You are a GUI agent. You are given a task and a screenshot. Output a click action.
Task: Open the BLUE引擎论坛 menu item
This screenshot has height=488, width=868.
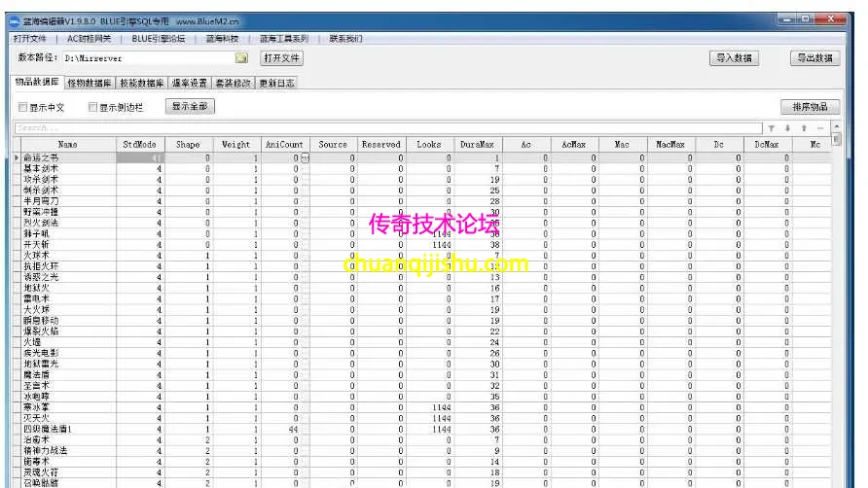tap(159, 39)
